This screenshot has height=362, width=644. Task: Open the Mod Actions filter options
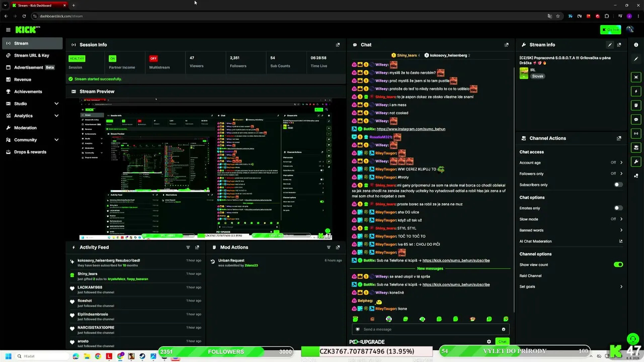tap(329, 247)
